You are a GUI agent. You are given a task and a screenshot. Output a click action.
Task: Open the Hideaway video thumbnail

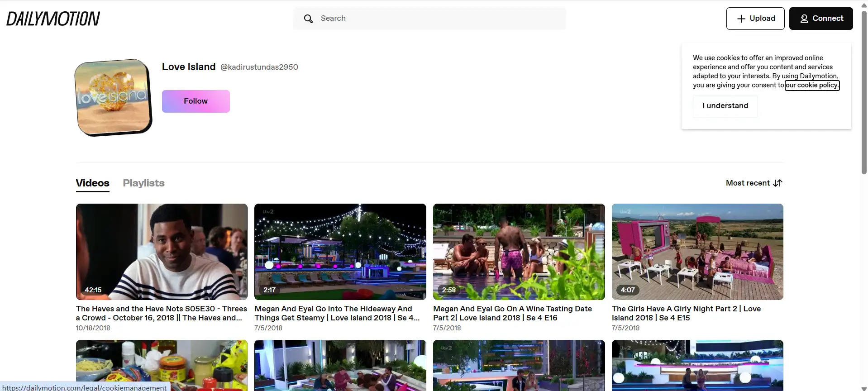(340, 252)
